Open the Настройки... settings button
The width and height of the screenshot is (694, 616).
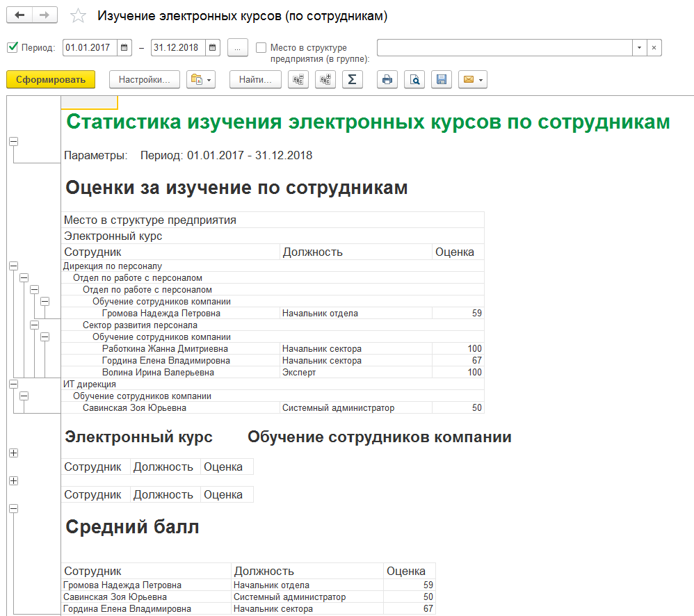pyautogui.click(x=144, y=79)
